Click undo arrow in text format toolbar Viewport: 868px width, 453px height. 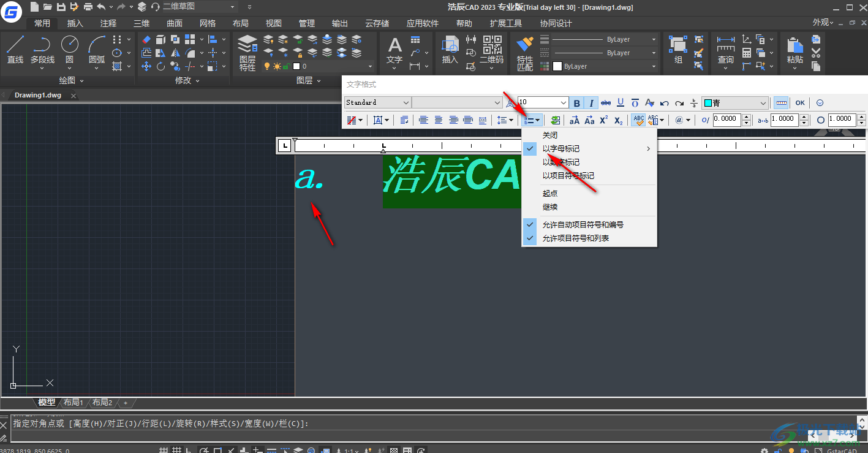pos(665,103)
